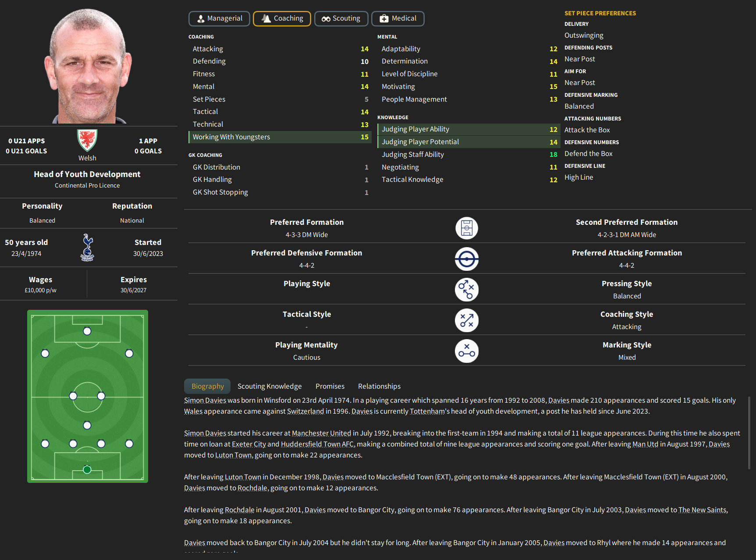Click the biography scrollbar
The height and width of the screenshot is (560, 756).
(x=749, y=433)
